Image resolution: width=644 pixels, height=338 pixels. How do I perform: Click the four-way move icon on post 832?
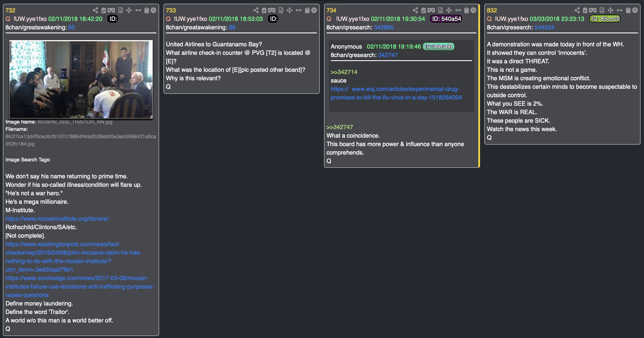pyautogui.click(x=611, y=10)
